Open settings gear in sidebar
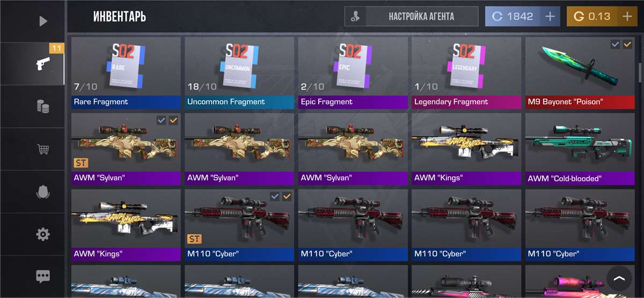Viewport: 644px width, 298px height. coord(43,234)
